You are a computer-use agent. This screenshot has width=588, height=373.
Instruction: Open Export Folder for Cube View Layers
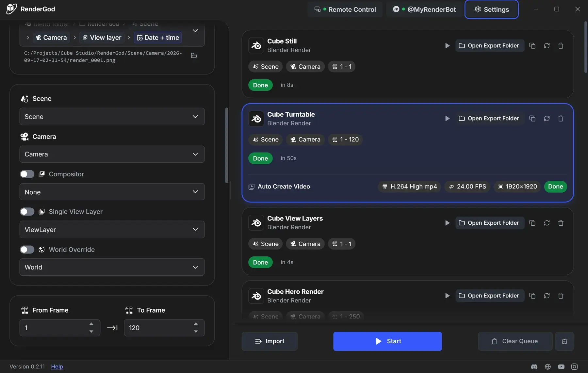490,223
